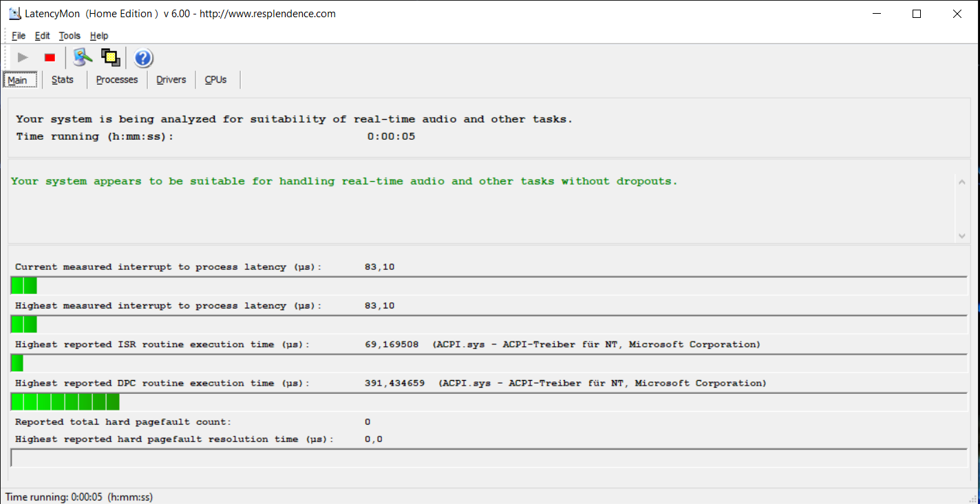The image size is (980, 504).
Task: Open the Edit menu
Action: coord(42,36)
